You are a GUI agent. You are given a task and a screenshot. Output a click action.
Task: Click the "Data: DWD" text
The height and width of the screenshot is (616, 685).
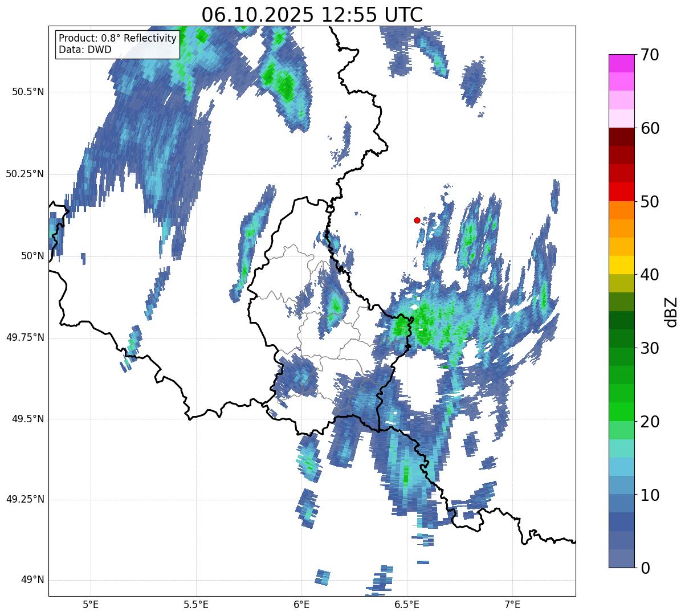point(85,50)
